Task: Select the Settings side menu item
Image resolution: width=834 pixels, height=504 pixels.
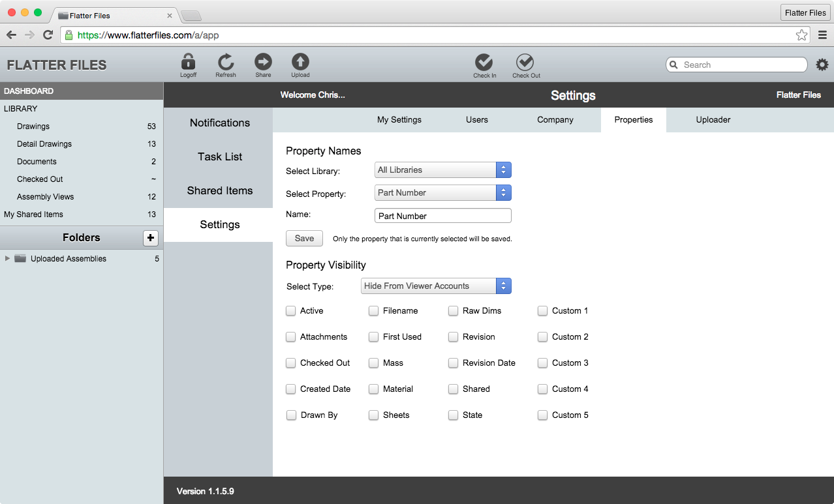Action: (x=219, y=225)
